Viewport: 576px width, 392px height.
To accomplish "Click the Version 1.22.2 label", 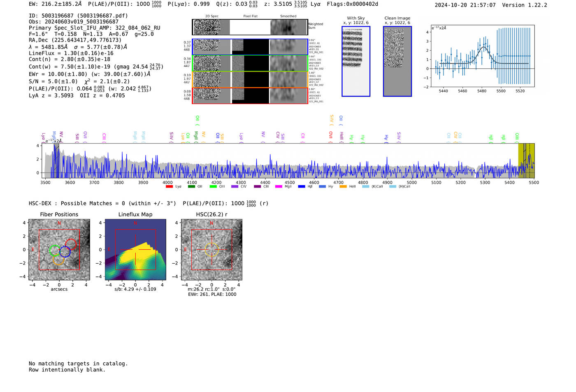I will 525,5.
